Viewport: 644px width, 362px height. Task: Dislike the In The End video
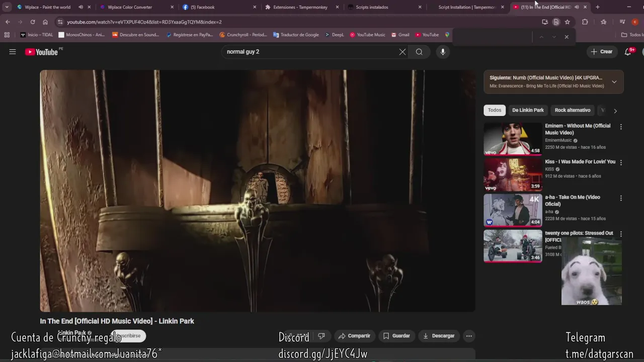pyautogui.click(x=321, y=336)
